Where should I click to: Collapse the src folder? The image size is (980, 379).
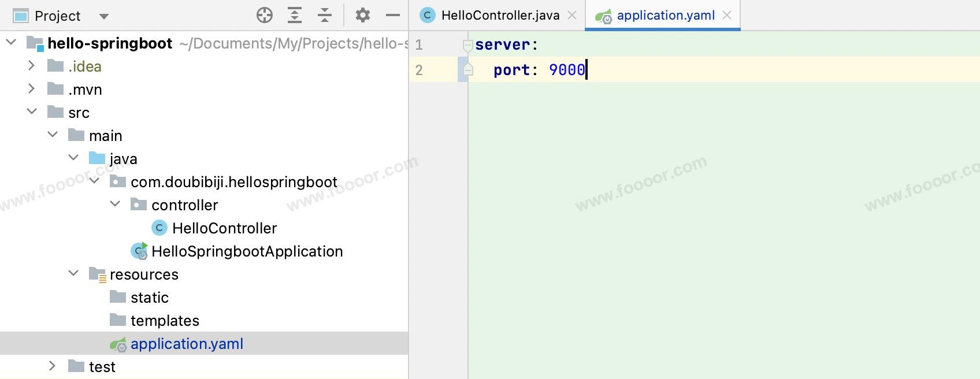tap(32, 112)
